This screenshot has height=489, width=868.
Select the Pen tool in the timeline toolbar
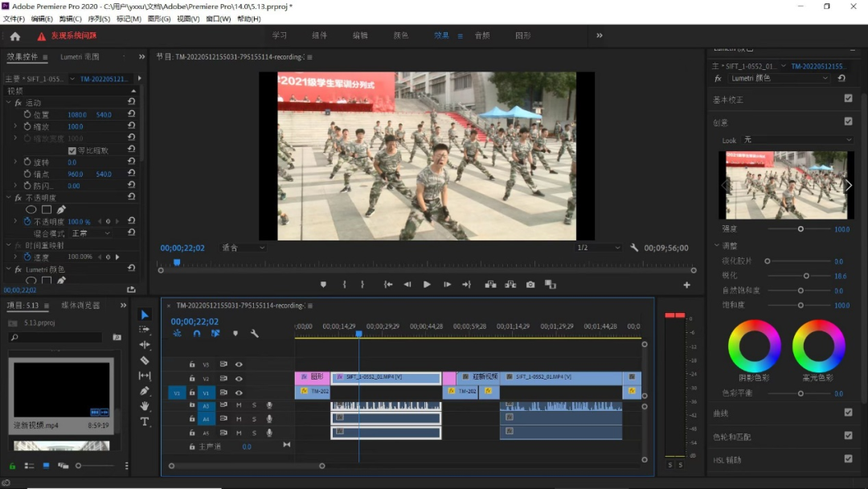tap(145, 391)
